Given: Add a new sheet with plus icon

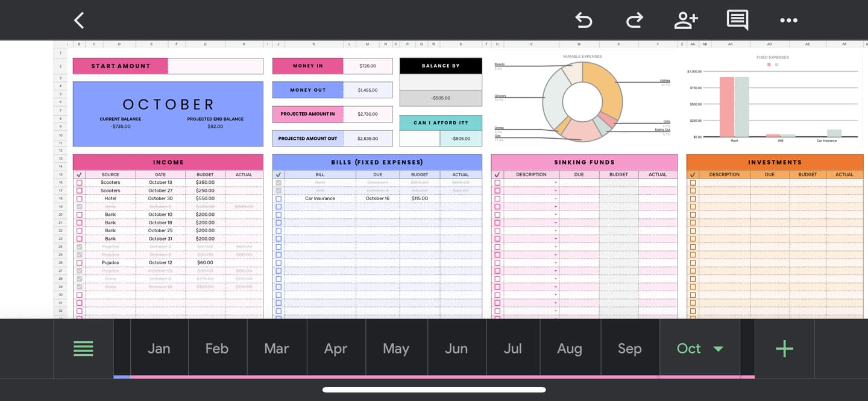Looking at the screenshot, I should tap(784, 349).
